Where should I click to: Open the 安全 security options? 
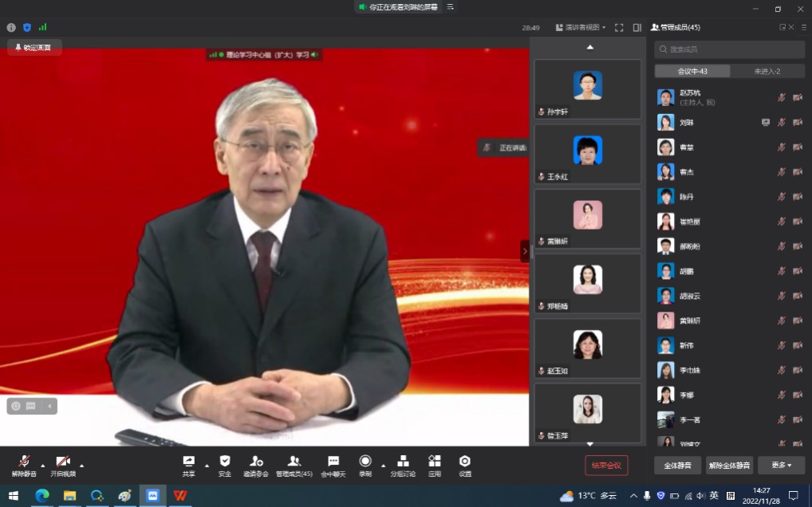click(x=225, y=466)
